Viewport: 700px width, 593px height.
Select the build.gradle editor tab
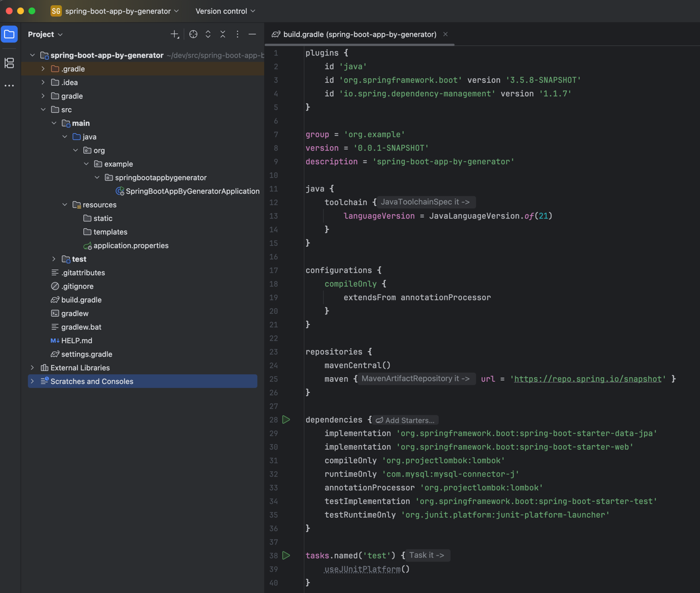(359, 35)
